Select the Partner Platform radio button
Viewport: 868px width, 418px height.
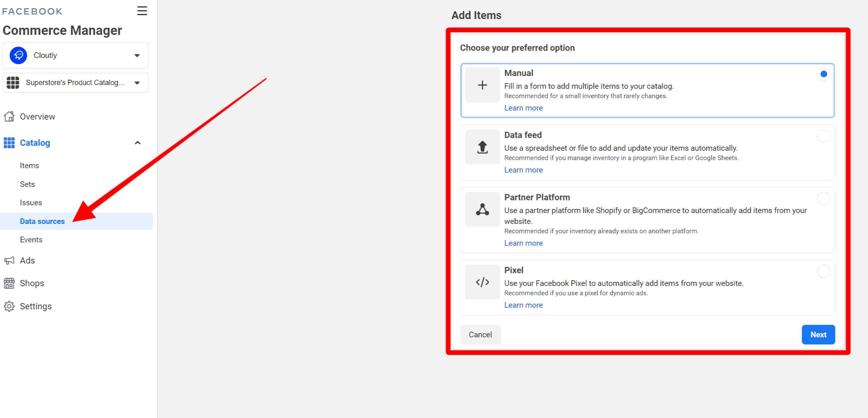coord(823,198)
